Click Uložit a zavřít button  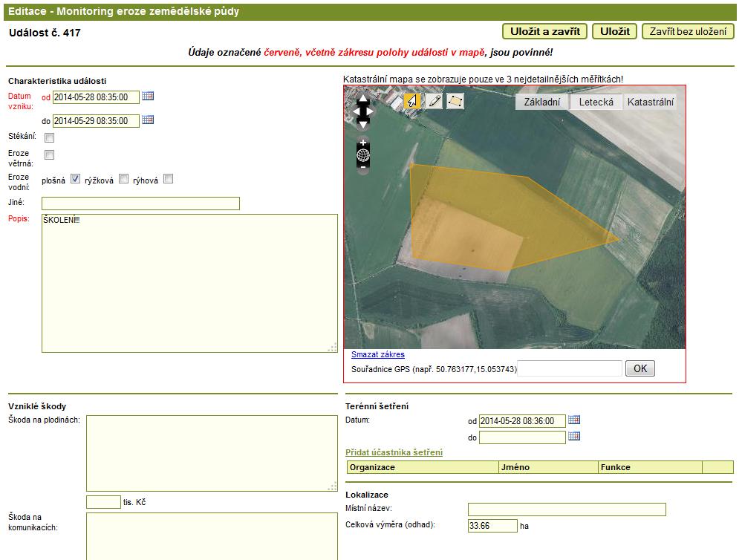544,32
